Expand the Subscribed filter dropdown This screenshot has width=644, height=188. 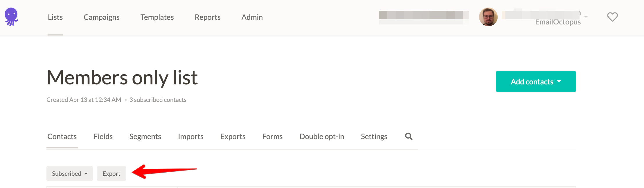[x=70, y=173]
